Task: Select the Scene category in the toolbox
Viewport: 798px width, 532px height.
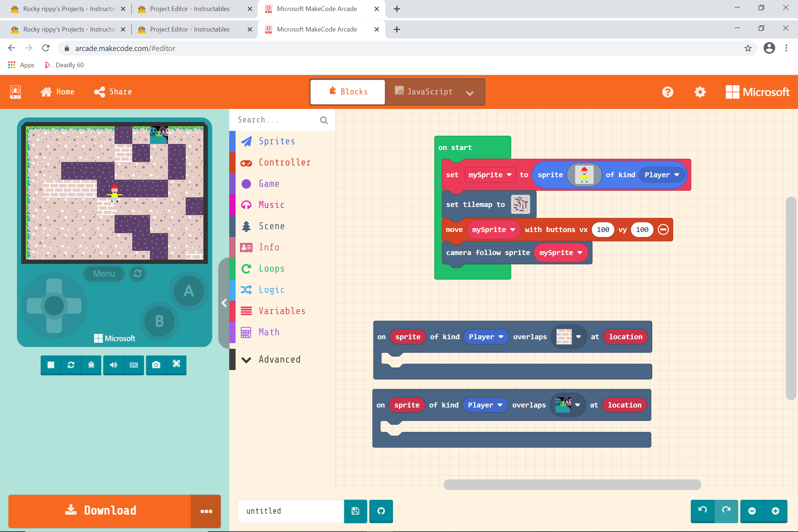Action: coord(272,226)
